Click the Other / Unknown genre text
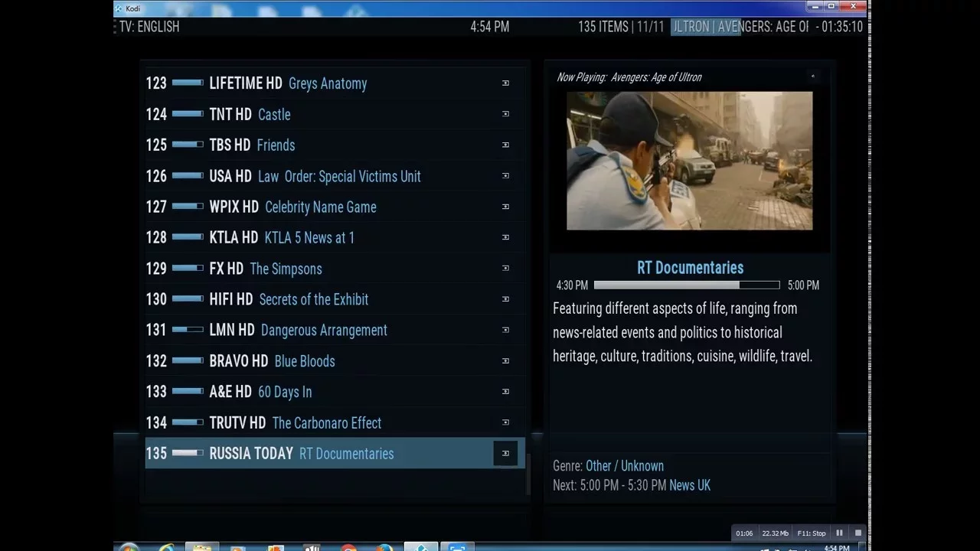 [625, 466]
